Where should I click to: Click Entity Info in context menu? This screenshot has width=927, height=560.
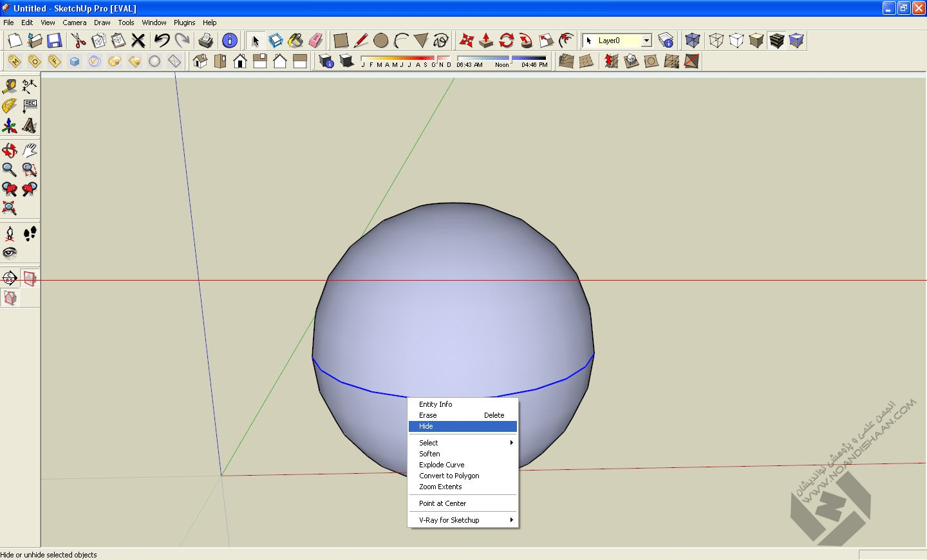pyautogui.click(x=436, y=404)
